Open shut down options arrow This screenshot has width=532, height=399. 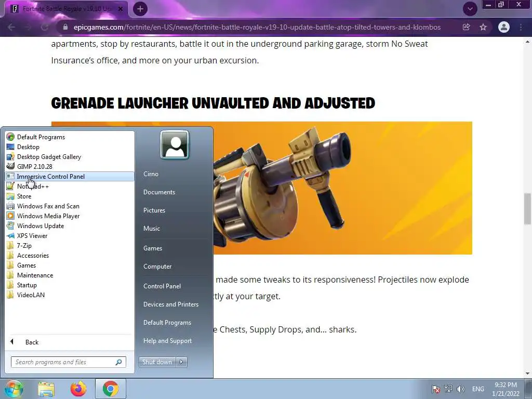(x=181, y=362)
